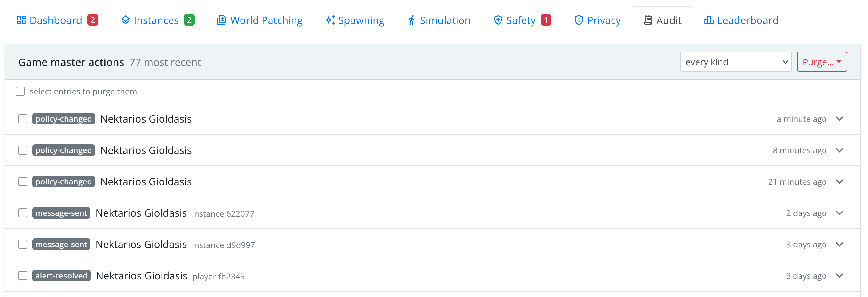Go to the World Patching tab

[x=260, y=20]
